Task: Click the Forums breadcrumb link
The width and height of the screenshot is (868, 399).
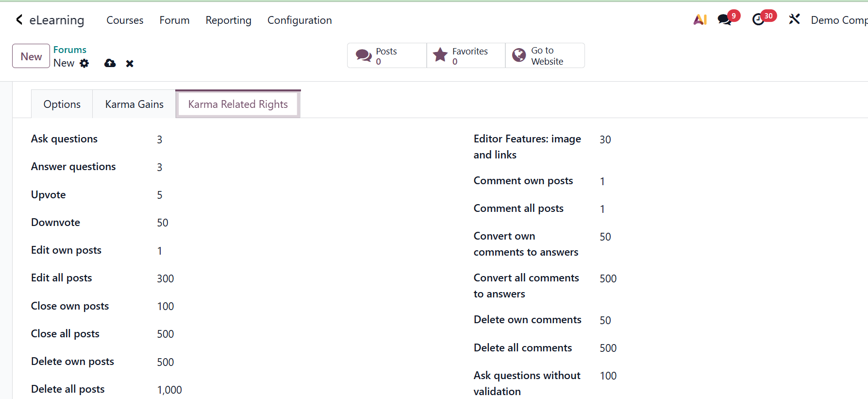Action: pyautogui.click(x=70, y=50)
